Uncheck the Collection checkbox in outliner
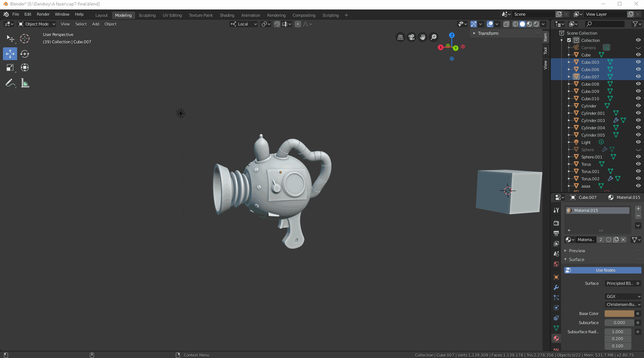Image resolution: width=644 pixels, height=358 pixels. 569,40
